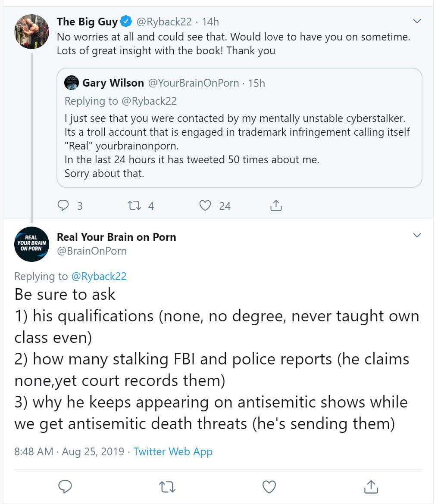The width and height of the screenshot is (441, 504).
Task: Open the @BrainOnPorn handle link
Action: tap(92, 251)
